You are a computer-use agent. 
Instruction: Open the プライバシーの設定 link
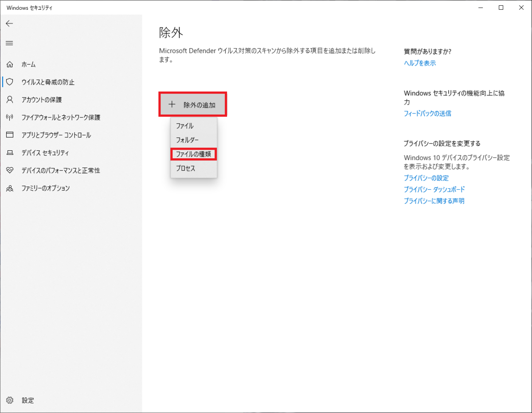coord(426,178)
